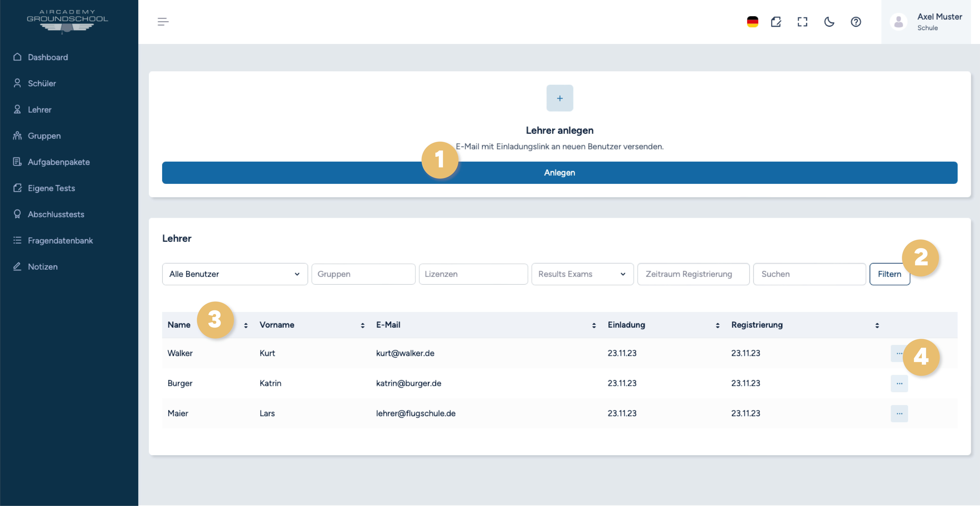Click the Aircademy Groundschool logo
Viewport: 980px width, 506px height.
pyautogui.click(x=67, y=22)
